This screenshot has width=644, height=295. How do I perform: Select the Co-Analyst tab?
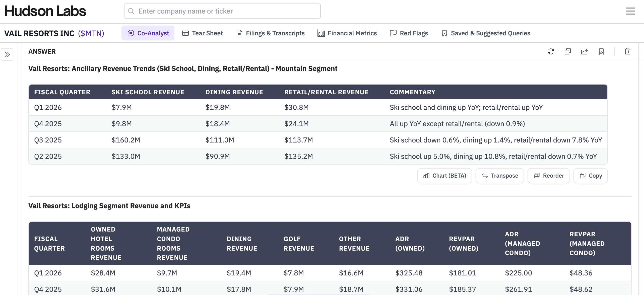(x=148, y=33)
